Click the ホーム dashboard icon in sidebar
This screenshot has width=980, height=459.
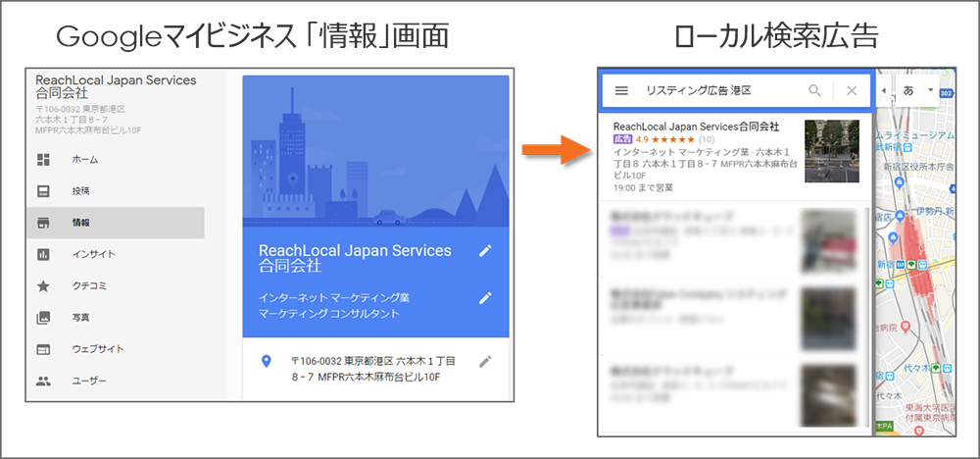[x=43, y=160]
